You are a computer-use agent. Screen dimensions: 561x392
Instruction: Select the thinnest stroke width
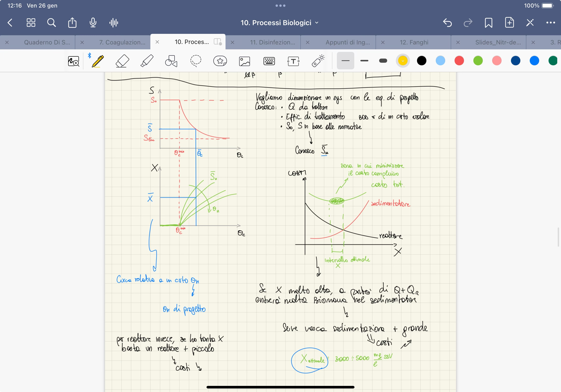(345, 61)
